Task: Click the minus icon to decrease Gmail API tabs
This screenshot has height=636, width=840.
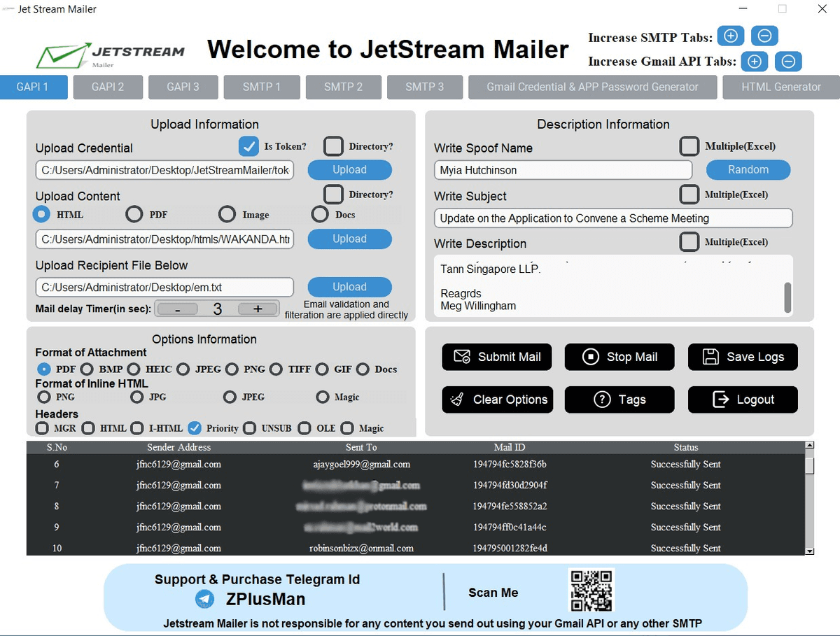Action: tap(788, 62)
